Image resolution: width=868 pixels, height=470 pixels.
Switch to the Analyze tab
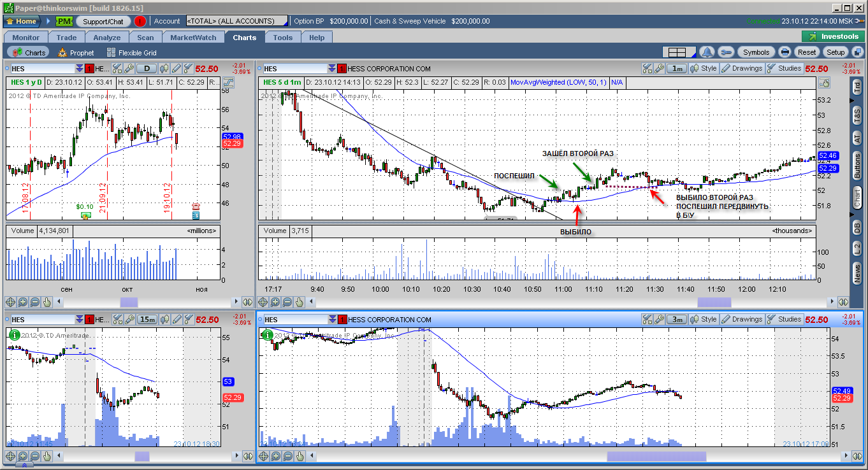tap(106, 38)
